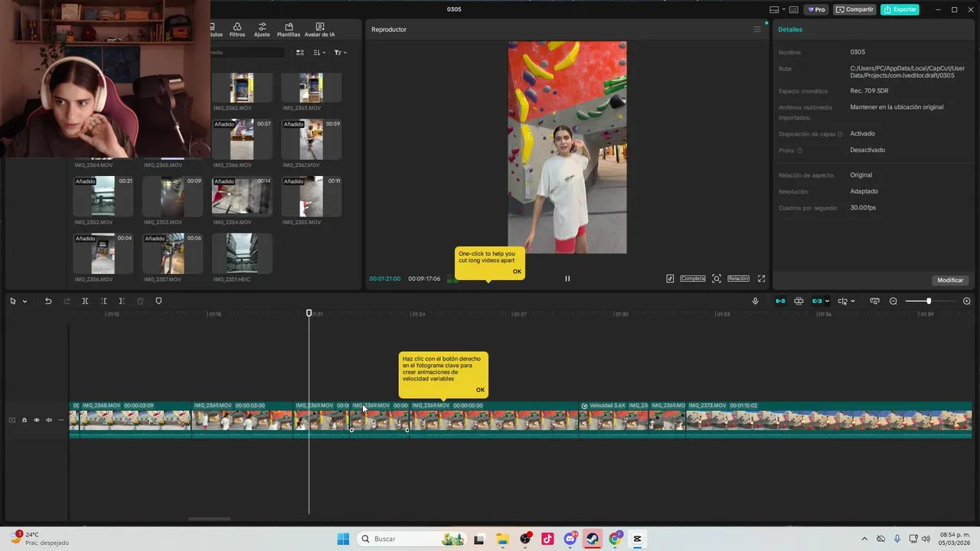Dismiss the keyframe speed tooltip with OK
980x551 pixels.
pos(480,390)
